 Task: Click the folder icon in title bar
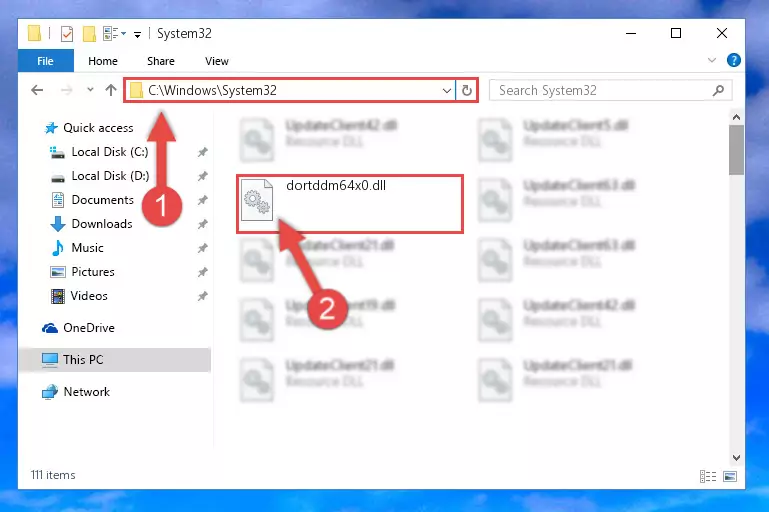34,33
